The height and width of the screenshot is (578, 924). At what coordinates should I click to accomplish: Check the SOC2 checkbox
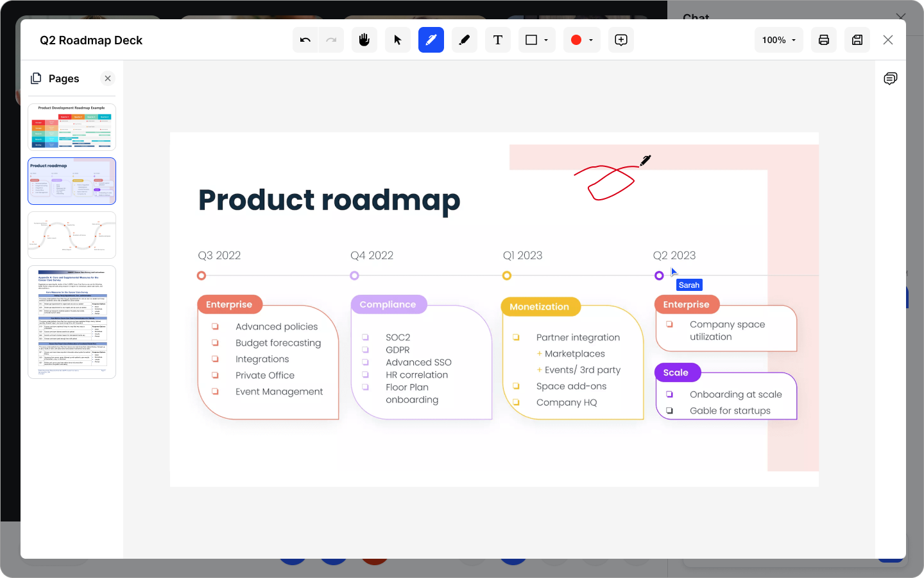coord(365,337)
